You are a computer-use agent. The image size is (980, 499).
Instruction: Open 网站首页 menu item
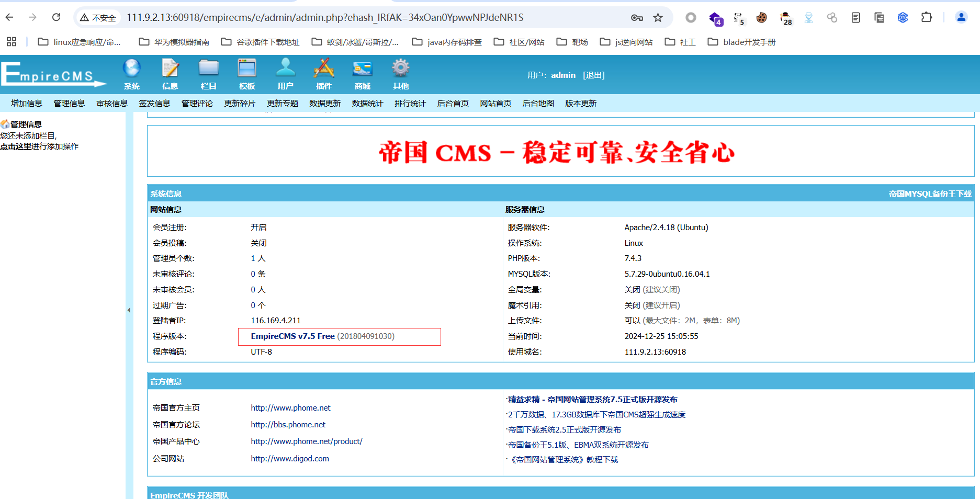(x=495, y=103)
